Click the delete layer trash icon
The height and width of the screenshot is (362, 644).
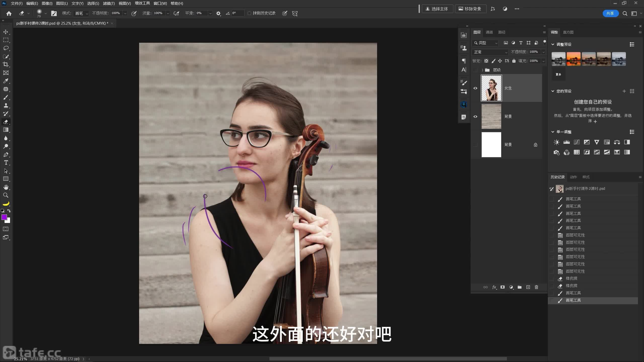click(x=536, y=287)
